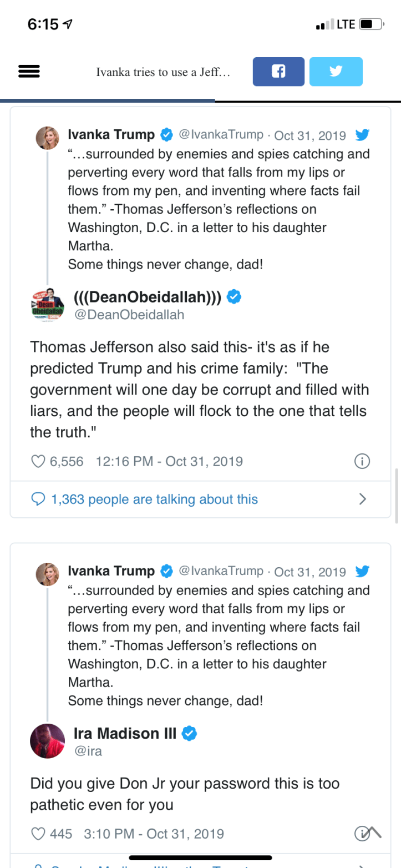
Task: Click Twitter bird icon in first tweet
Action: click(x=362, y=135)
